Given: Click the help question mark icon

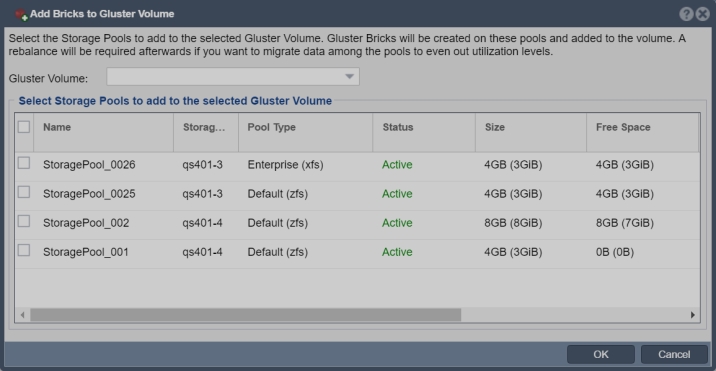Looking at the screenshot, I should (686, 14).
